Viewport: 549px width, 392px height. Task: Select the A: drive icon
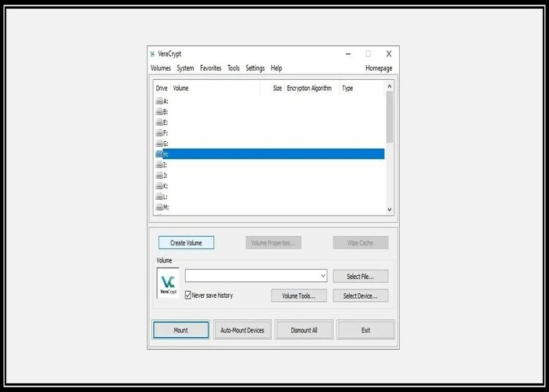pyautogui.click(x=159, y=101)
